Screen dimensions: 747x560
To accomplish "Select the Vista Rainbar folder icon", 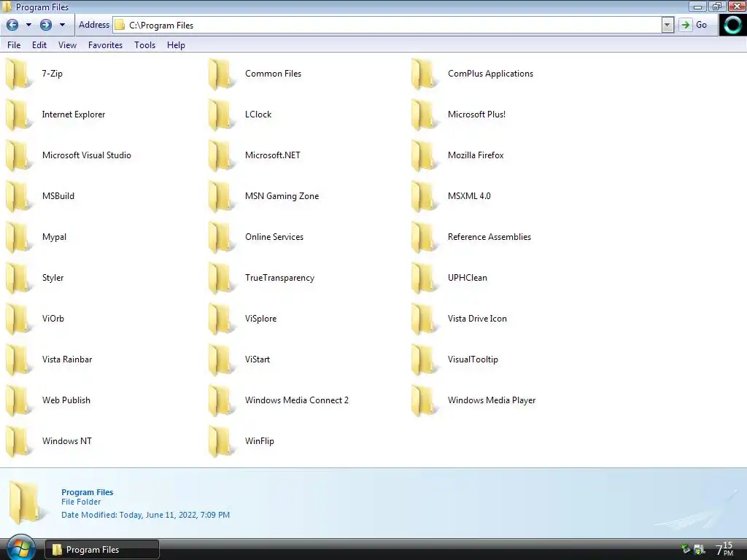I will (18, 360).
